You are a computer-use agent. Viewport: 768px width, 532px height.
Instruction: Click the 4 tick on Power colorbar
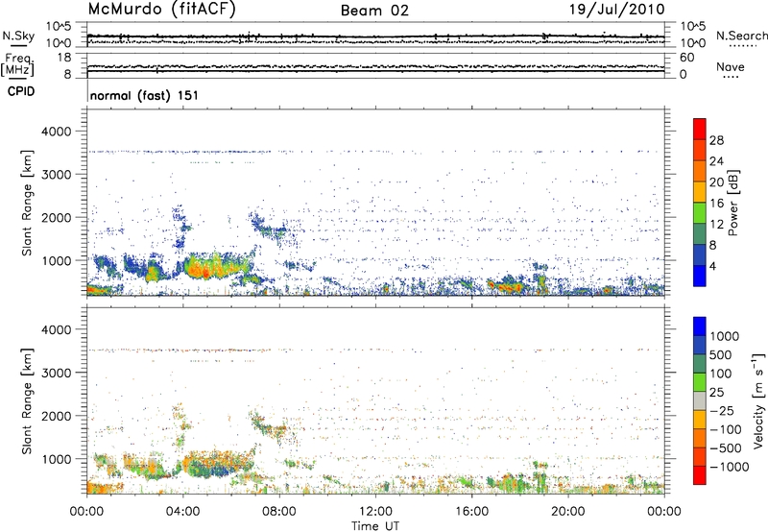[712, 266]
